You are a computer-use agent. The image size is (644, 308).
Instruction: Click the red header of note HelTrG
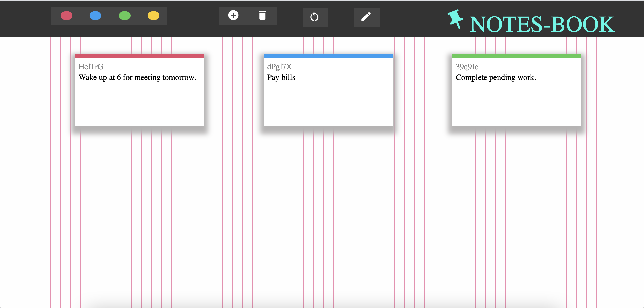click(140, 56)
